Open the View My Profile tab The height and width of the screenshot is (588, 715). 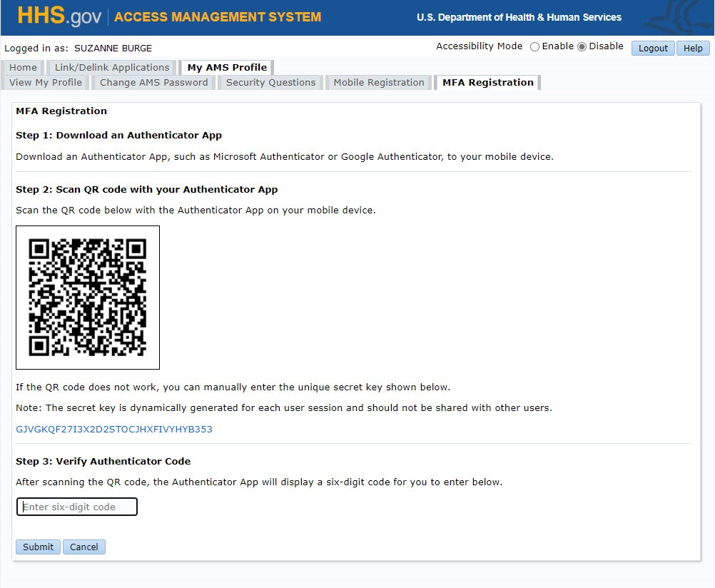coord(45,82)
